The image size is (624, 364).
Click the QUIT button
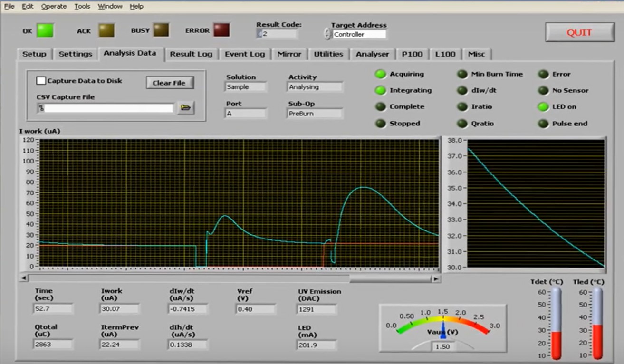(x=579, y=32)
